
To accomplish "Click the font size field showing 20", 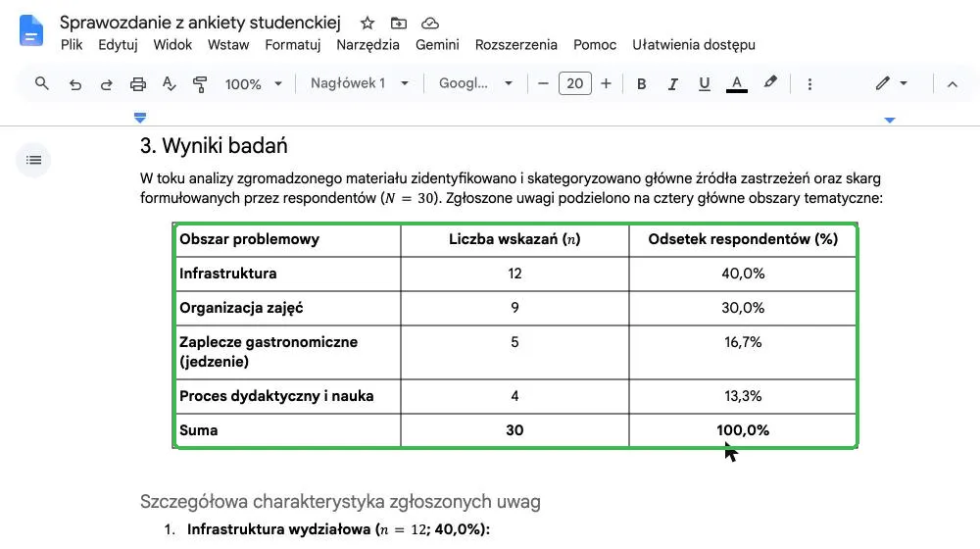I will click(575, 83).
